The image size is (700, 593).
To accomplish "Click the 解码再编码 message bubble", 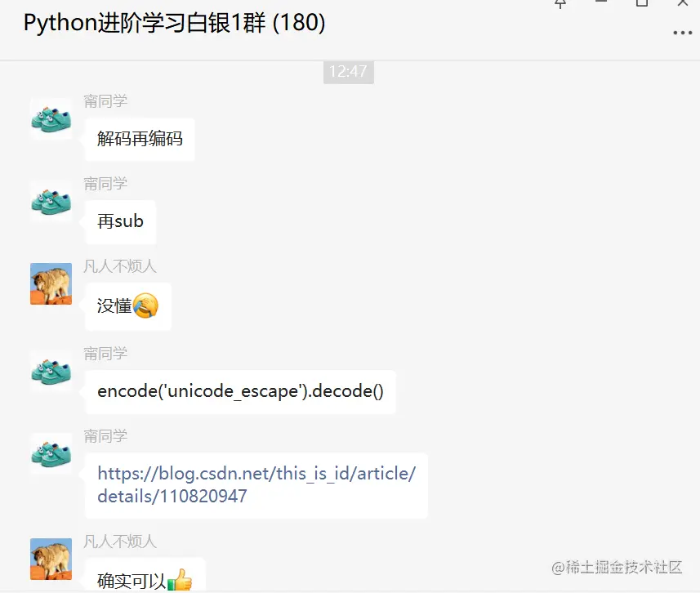I will [140, 140].
